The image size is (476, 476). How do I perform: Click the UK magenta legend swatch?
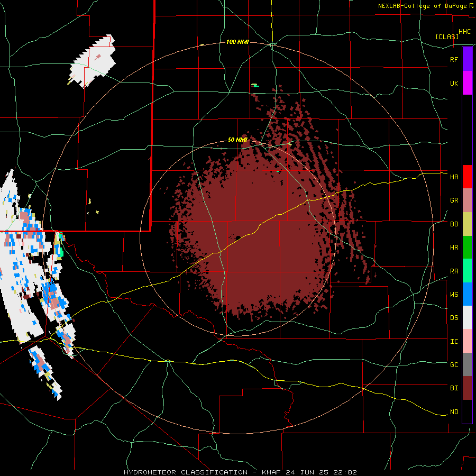coord(467,83)
